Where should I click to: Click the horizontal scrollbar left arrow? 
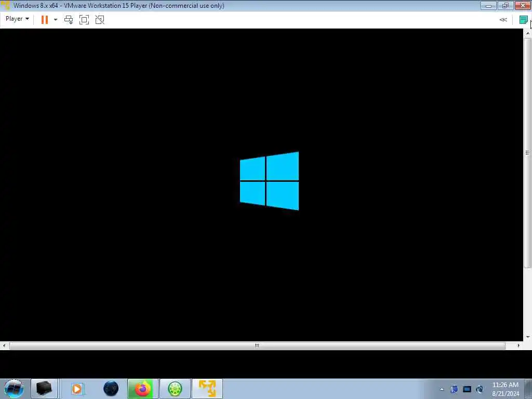click(x=4, y=345)
